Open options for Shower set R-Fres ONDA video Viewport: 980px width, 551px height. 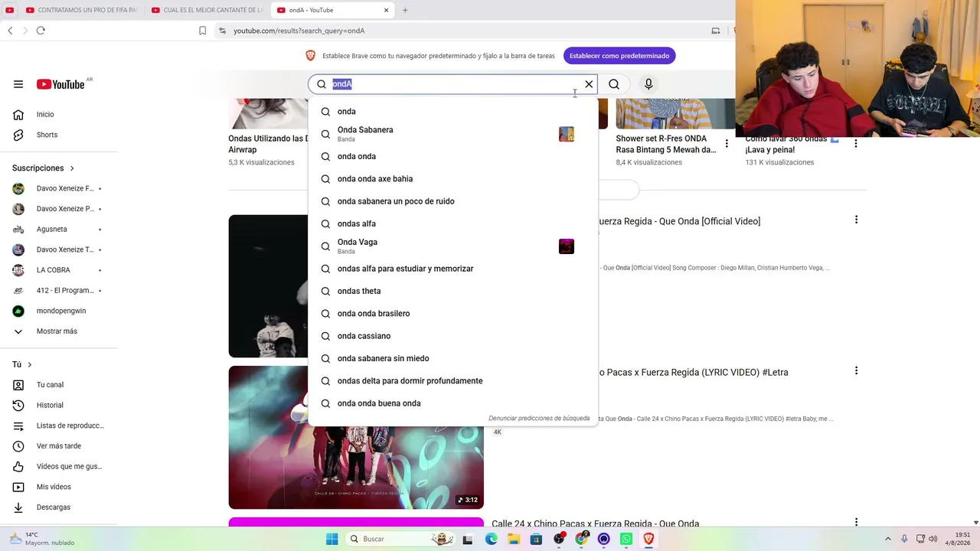click(x=727, y=143)
